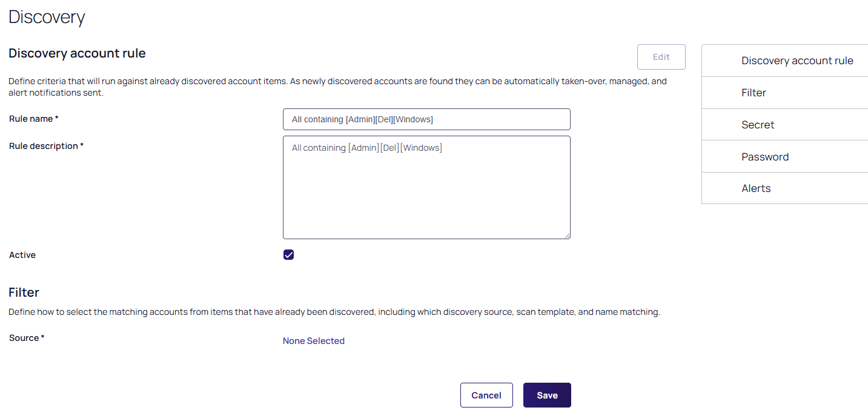Click the Source field label

point(27,338)
